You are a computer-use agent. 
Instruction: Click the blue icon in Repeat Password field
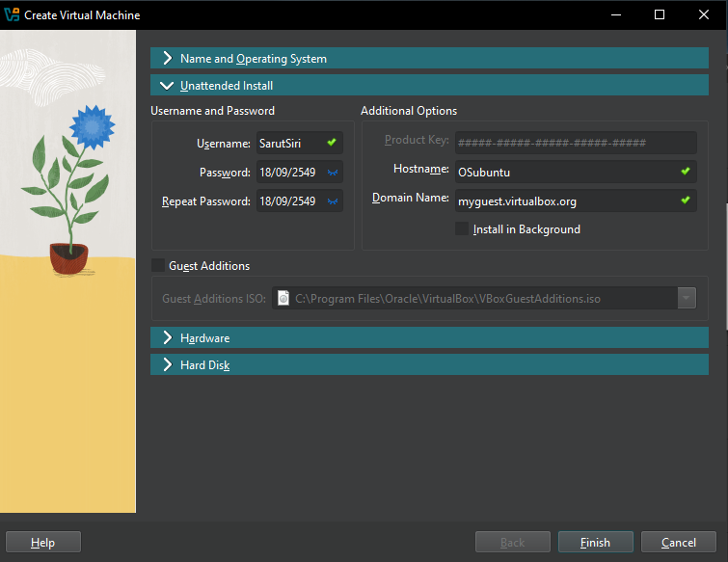[x=332, y=201]
